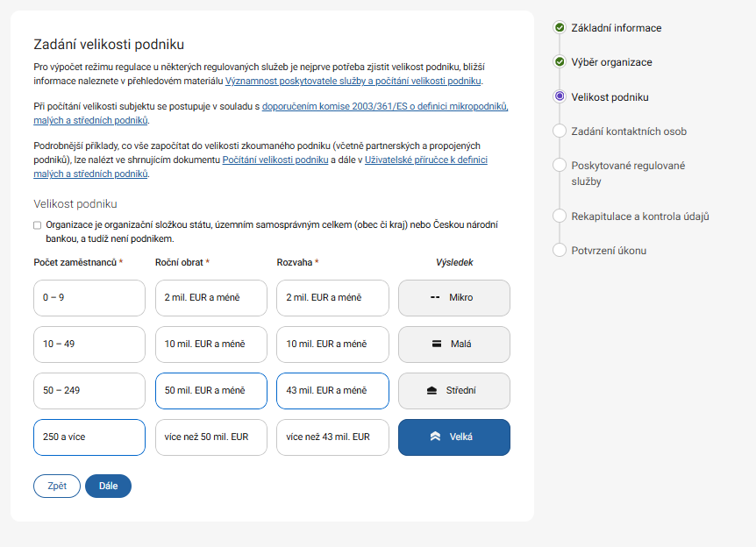Viewport: 756px width, 547px height.
Task: Go back with the Zpět button
Action: (x=57, y=486)
